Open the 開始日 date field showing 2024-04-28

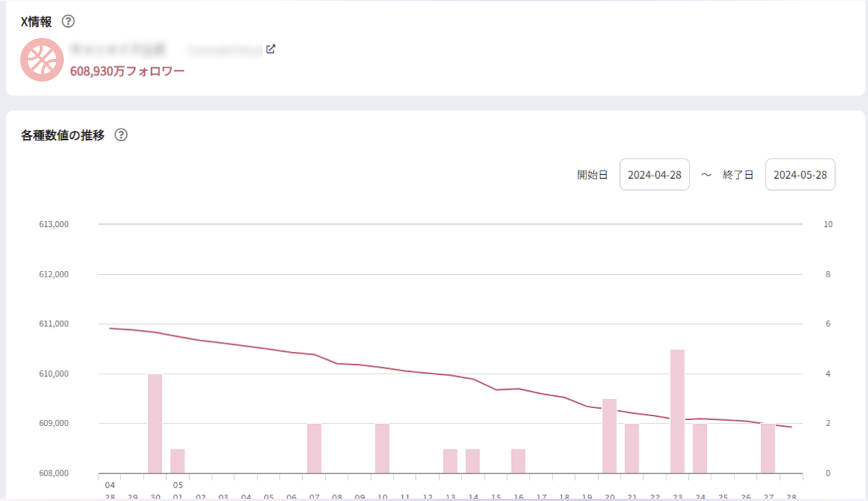(x=654, y=175)
